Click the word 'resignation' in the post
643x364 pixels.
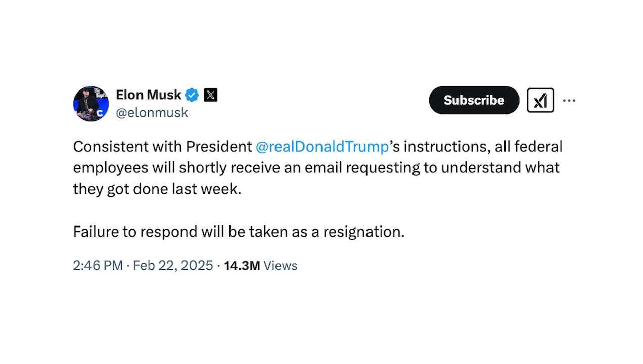pyautogui.click(x=363, y=232)
